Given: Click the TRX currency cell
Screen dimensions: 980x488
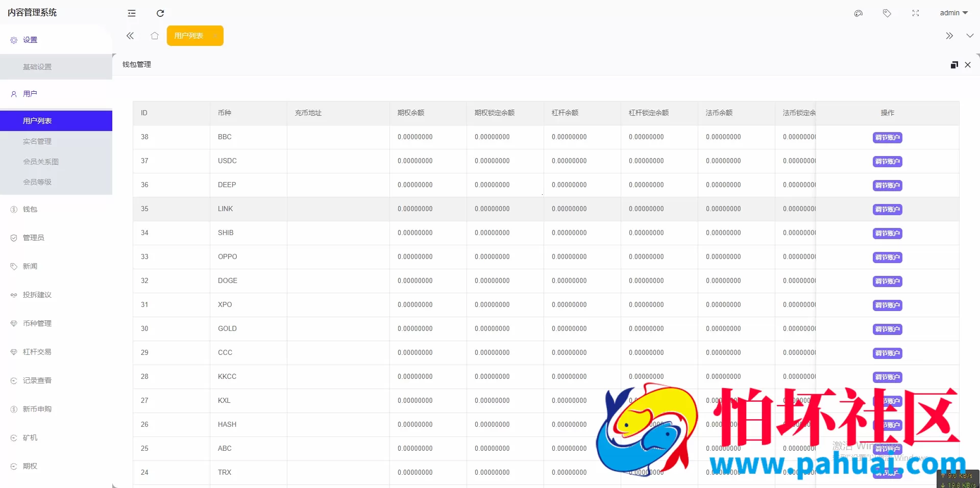Looking at the screenshot, I should [x=249, y=472].
